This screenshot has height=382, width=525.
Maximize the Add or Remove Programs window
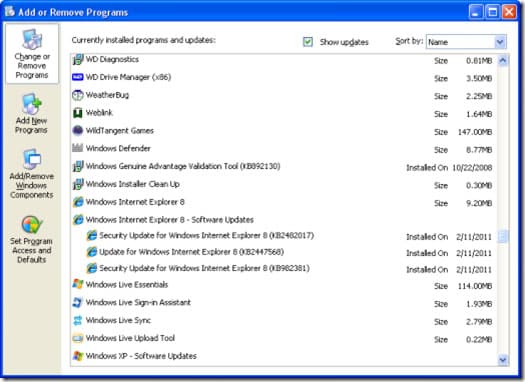click(x=493, y=12)
